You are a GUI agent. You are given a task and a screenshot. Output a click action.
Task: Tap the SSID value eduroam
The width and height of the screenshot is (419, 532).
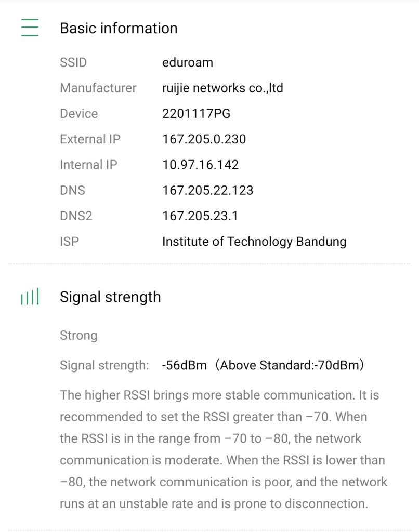[x=188, y=63]
